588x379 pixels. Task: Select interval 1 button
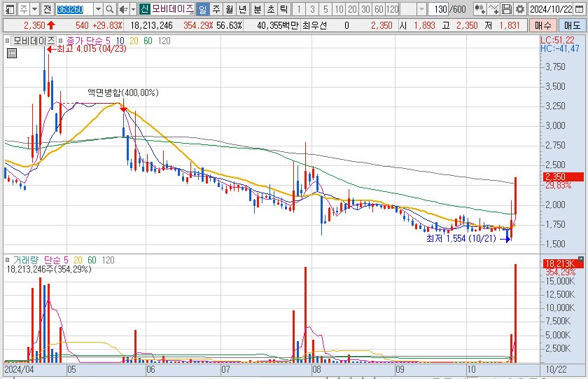click(299, 9)
